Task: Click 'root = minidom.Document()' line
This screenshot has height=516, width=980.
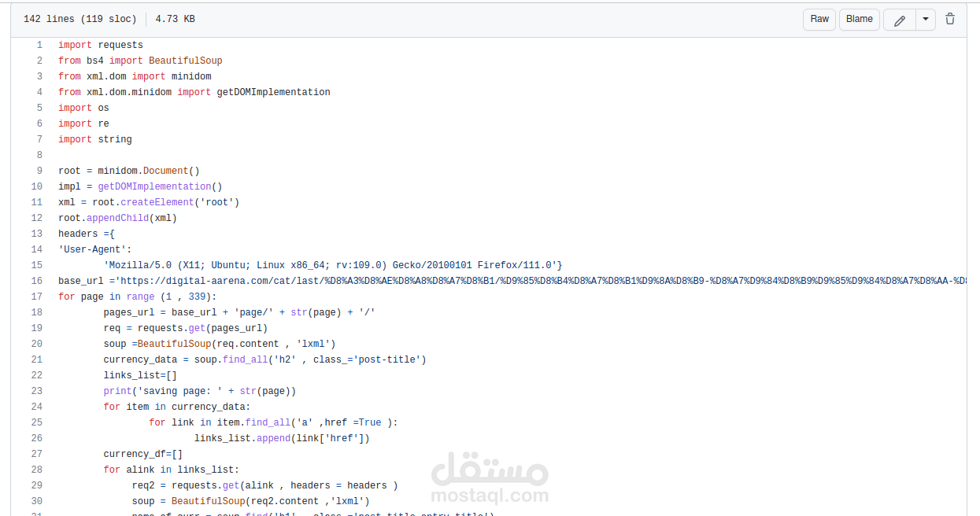Action: point(129,171)
